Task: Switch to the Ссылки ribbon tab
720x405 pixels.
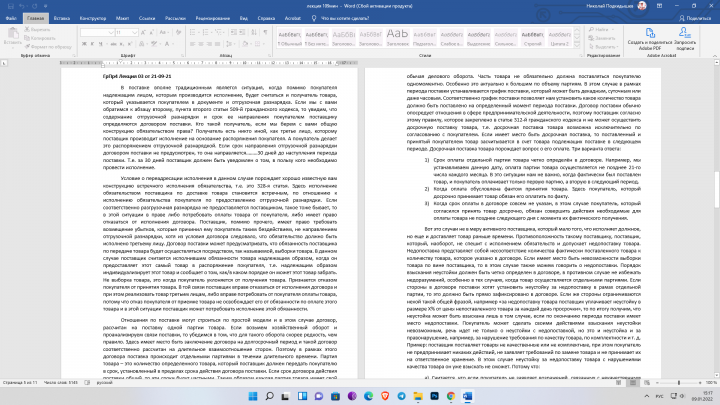Action: (147, 18)
